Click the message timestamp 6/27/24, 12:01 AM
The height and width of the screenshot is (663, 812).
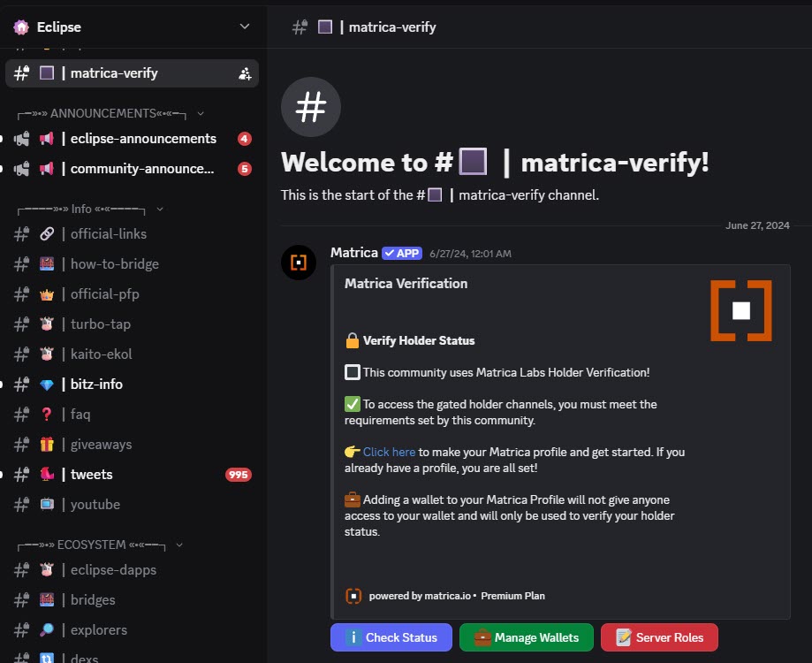click(470, 254)
